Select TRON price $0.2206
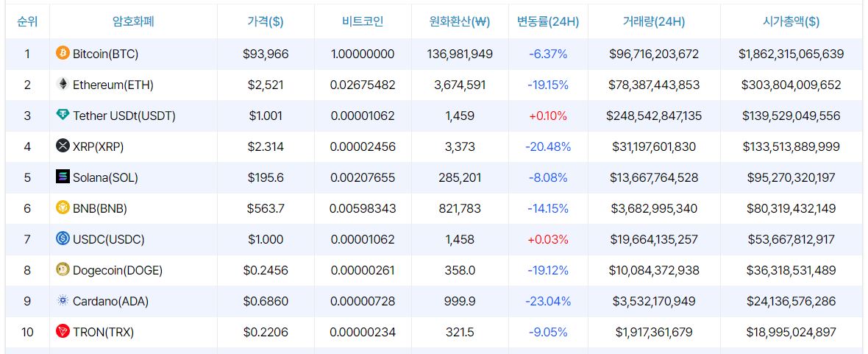868x354 pixels. point(266,333)
